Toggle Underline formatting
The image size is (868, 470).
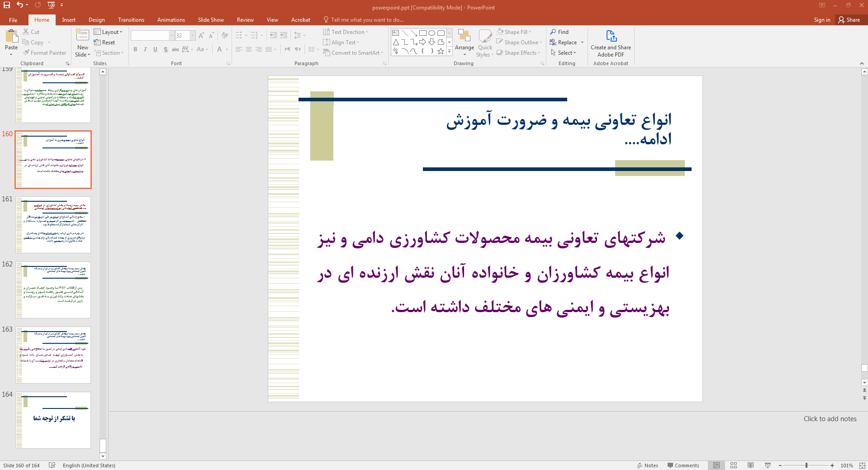[155, 49]
